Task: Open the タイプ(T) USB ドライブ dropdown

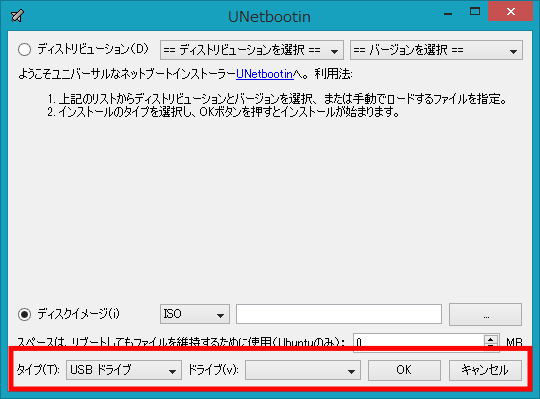Action: pos(124,370)
